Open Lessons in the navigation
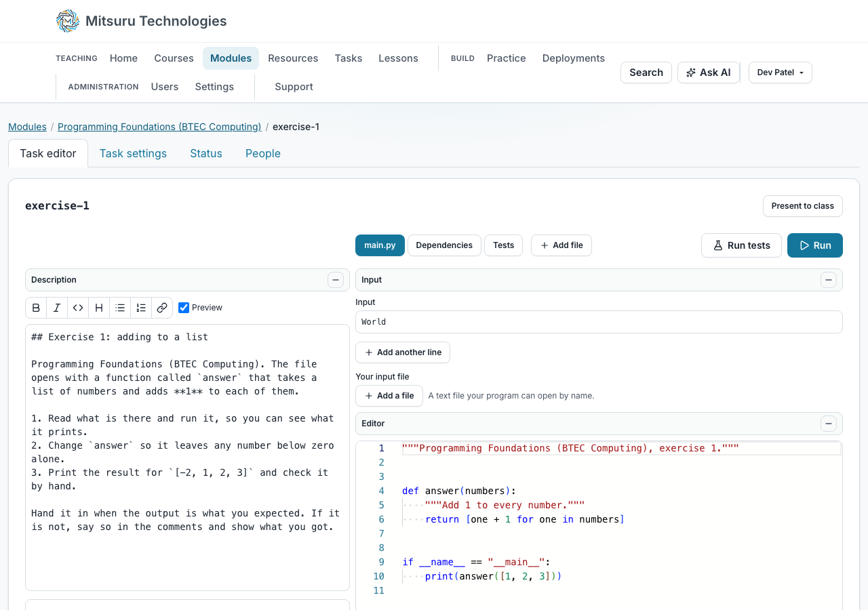This screenshot has width=868, height=610. (x=398, y=58)
